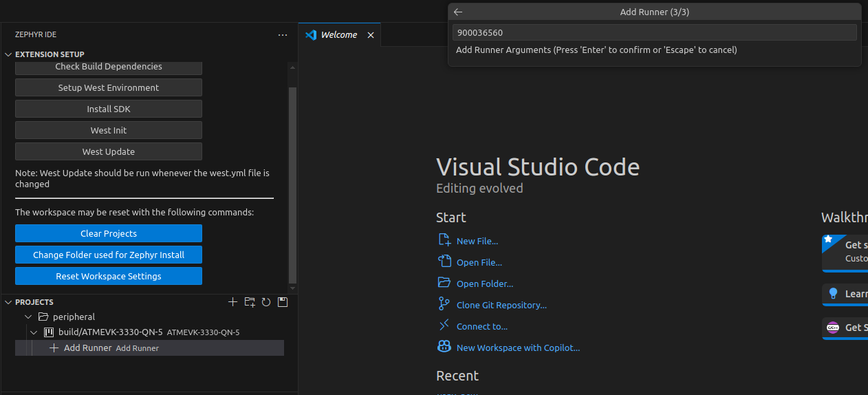Click the Open Folder... link

tap(485, 284)
